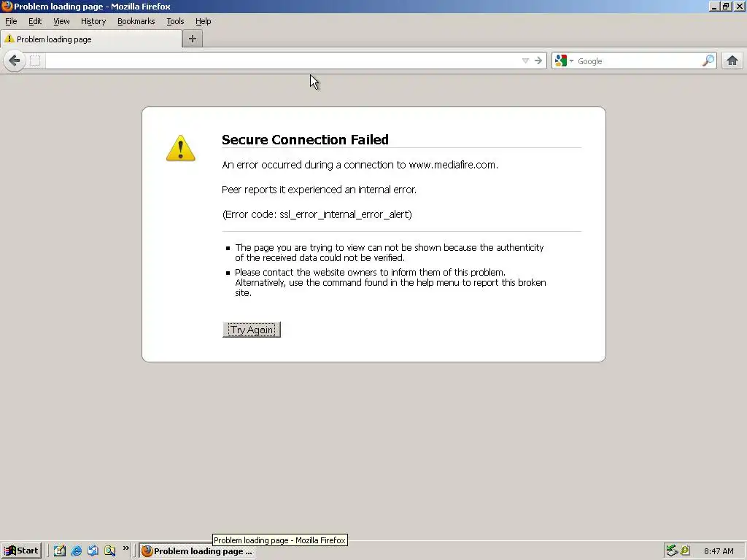Viewport: 747px width, 560px height.
Task: Click the site identity icon in address bar
Action: [35, 61]
